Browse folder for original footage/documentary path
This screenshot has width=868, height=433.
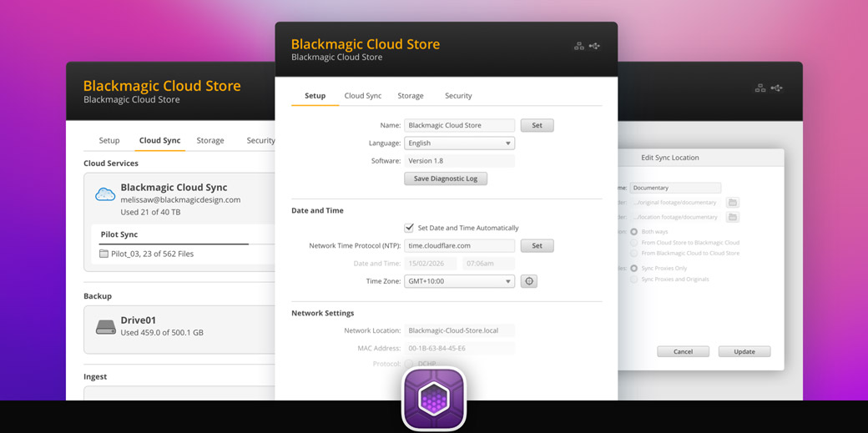pos(733,203)
